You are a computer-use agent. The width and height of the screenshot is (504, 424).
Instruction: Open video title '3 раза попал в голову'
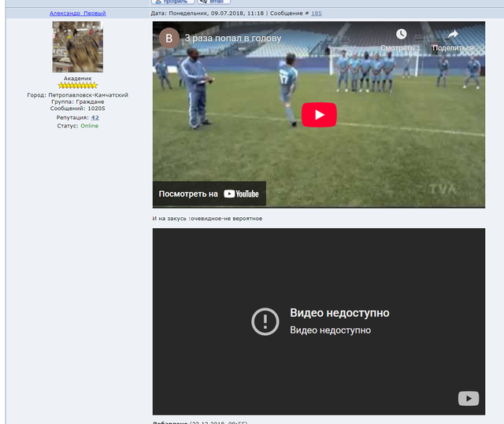pos(233,39)
